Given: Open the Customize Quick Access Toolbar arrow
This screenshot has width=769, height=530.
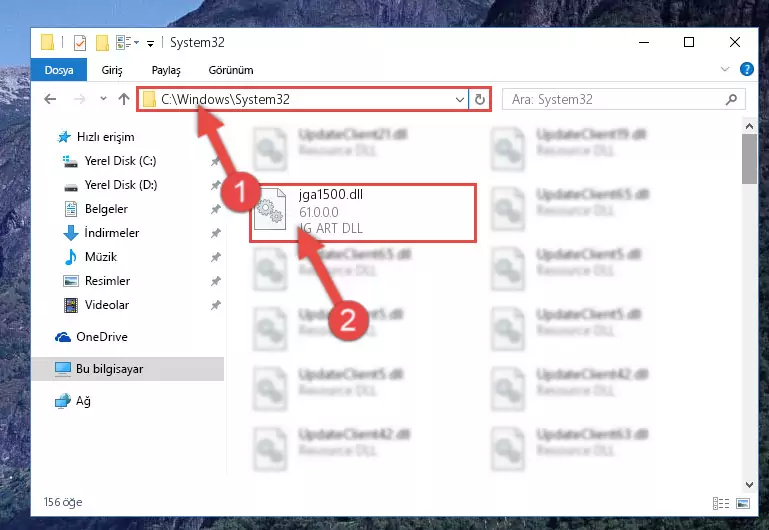Looking at the screenshot, I should coord(151,44).
